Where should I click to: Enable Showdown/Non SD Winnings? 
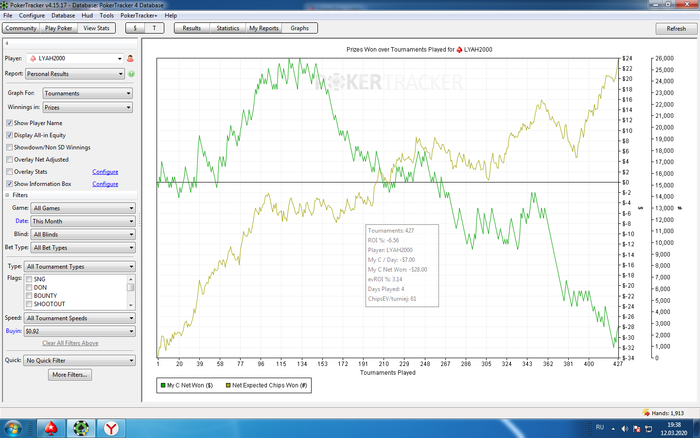coord(9,147)
